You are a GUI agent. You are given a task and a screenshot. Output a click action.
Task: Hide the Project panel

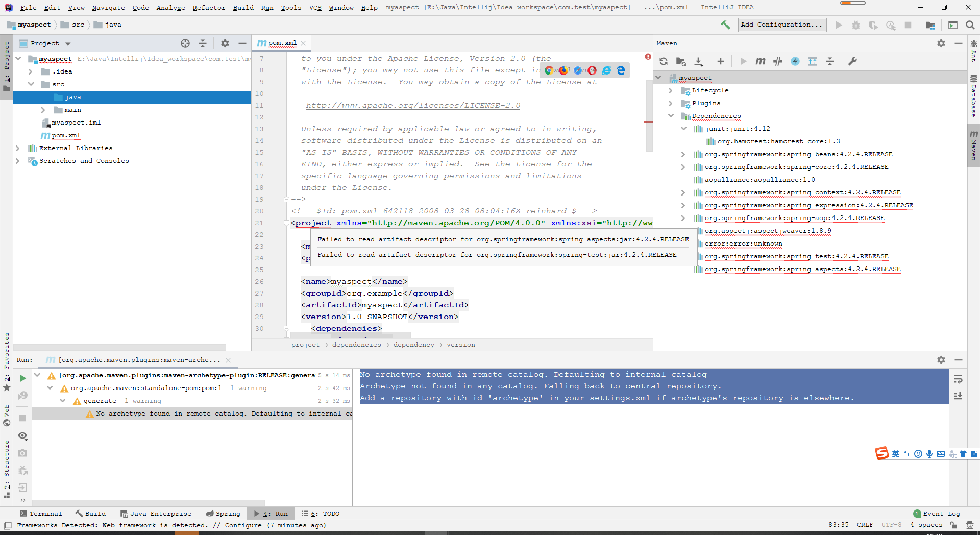coord(242,43)
